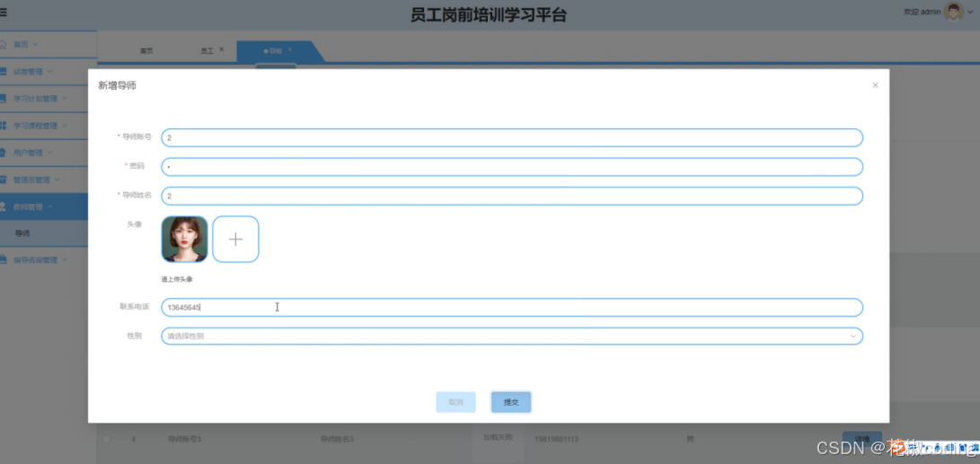Click the 密码 password field
The width and height of the screenshot is (980, 464).
[512, 167]
